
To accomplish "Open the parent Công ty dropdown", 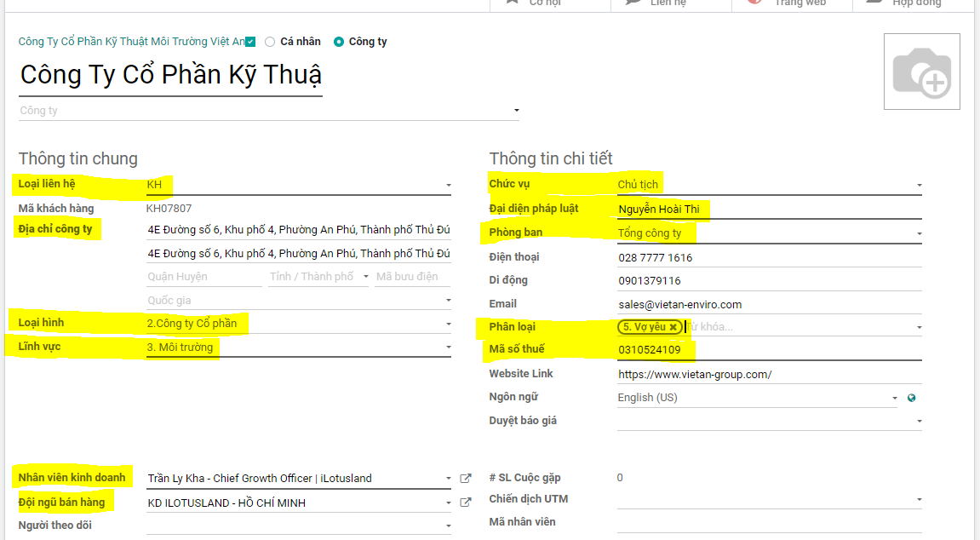I will coord(517,111).
